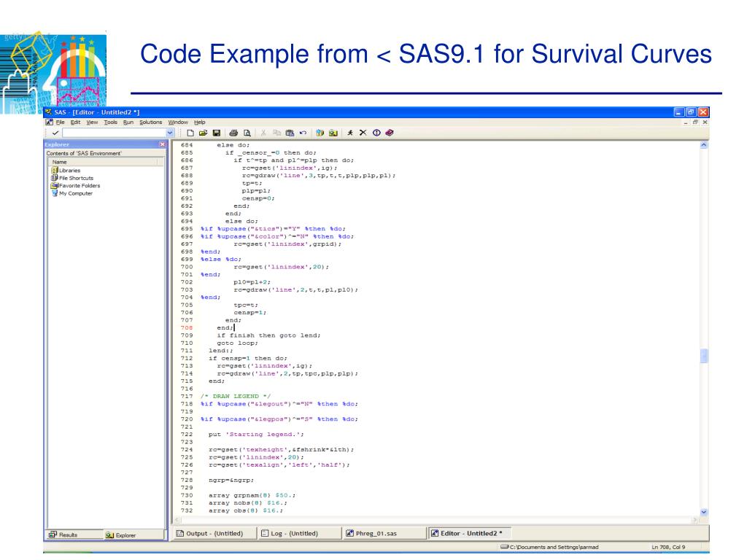The image size is (747, 560).
Task: Click the Paste clipboard icon
Action: 290,133
